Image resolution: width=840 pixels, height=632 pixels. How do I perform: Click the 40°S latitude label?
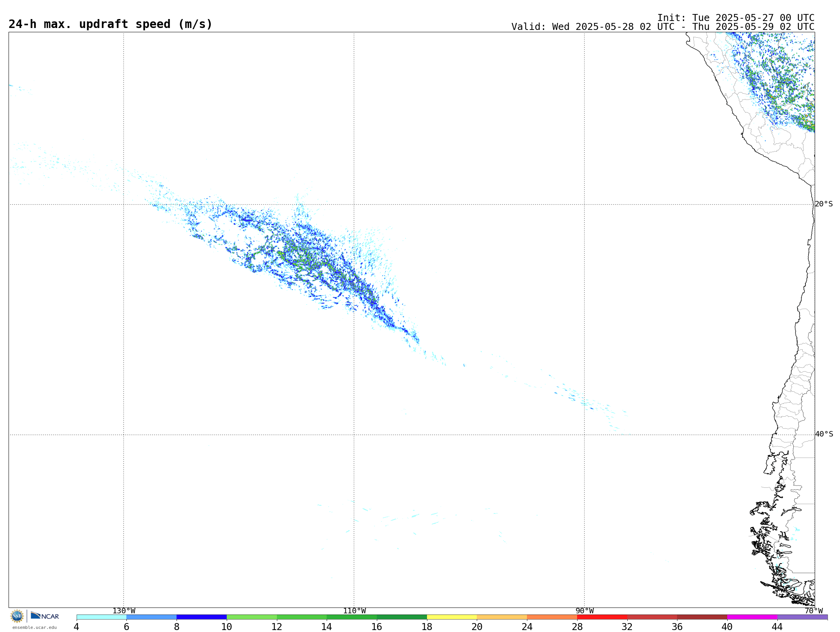[824, 434]
